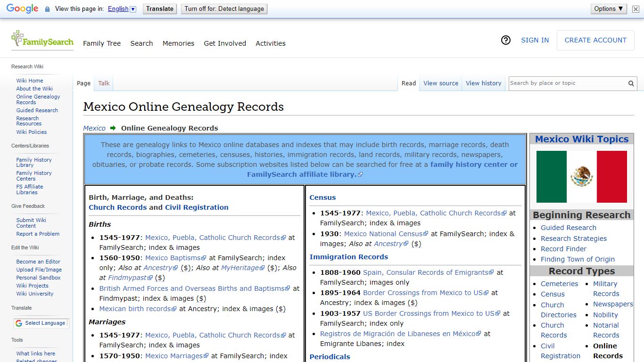Open the View source tab

[441, 83]
